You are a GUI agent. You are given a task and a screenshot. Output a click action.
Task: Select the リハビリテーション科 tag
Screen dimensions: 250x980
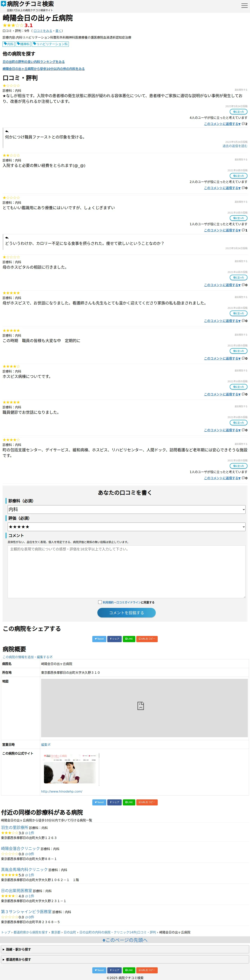pos(51,44)
